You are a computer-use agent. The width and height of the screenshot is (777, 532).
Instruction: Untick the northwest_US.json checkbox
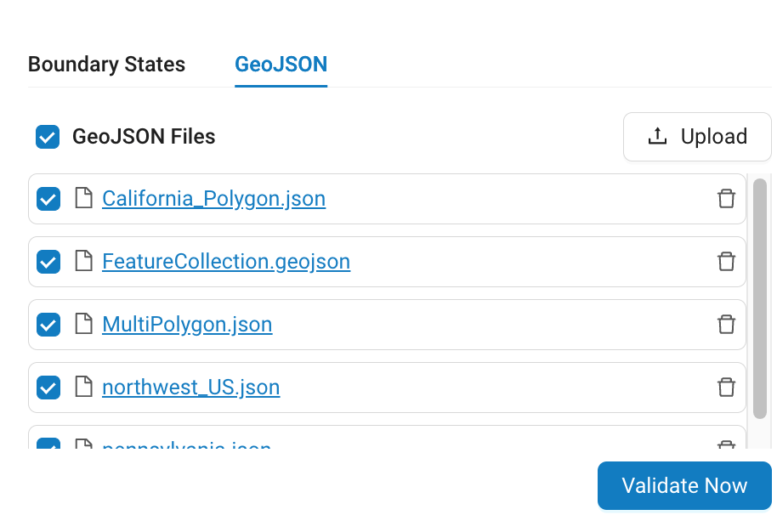[48, 388]
